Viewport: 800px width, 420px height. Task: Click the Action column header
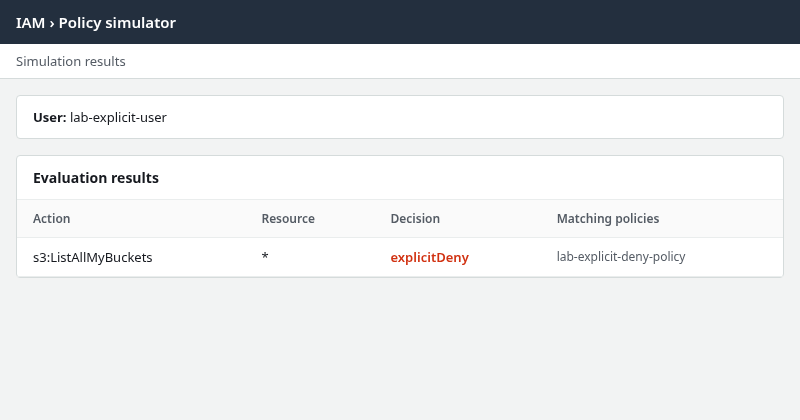52,218
